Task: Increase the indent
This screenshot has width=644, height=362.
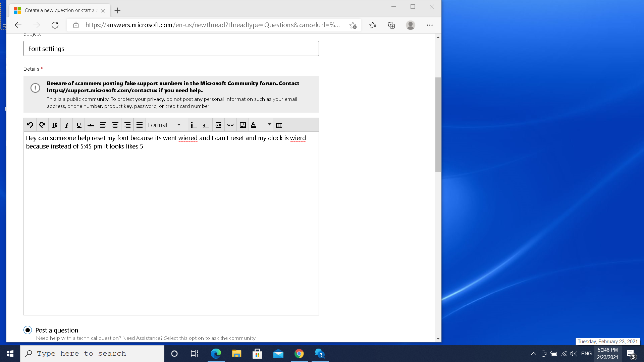Action: (218, 125)
